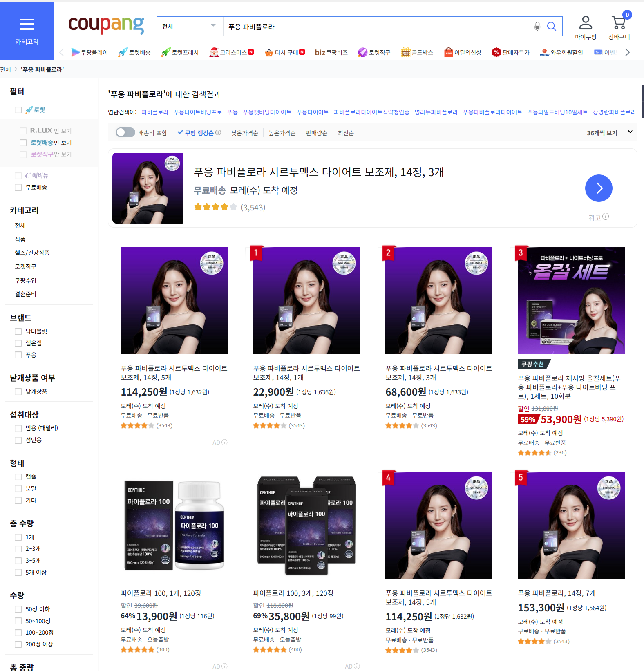Screen dimensions: 644x671
Task: Sort by 판매량순
Action: (317, 133)
